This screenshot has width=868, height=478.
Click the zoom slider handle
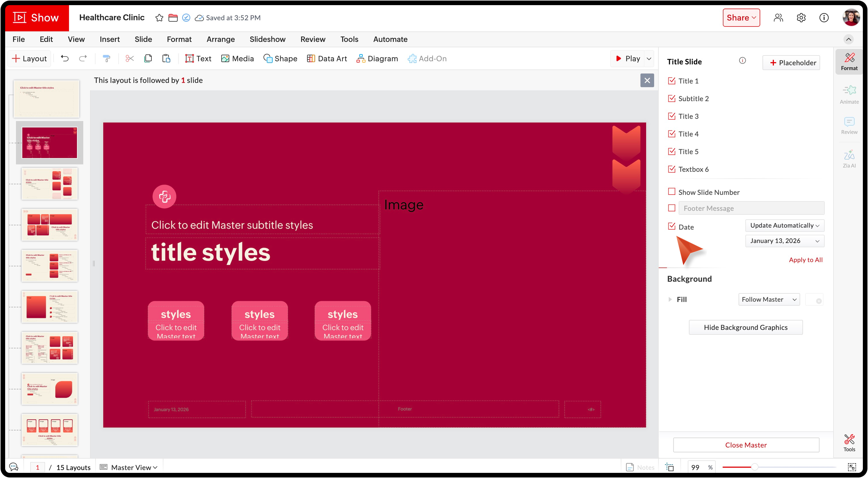pos(755,467)
